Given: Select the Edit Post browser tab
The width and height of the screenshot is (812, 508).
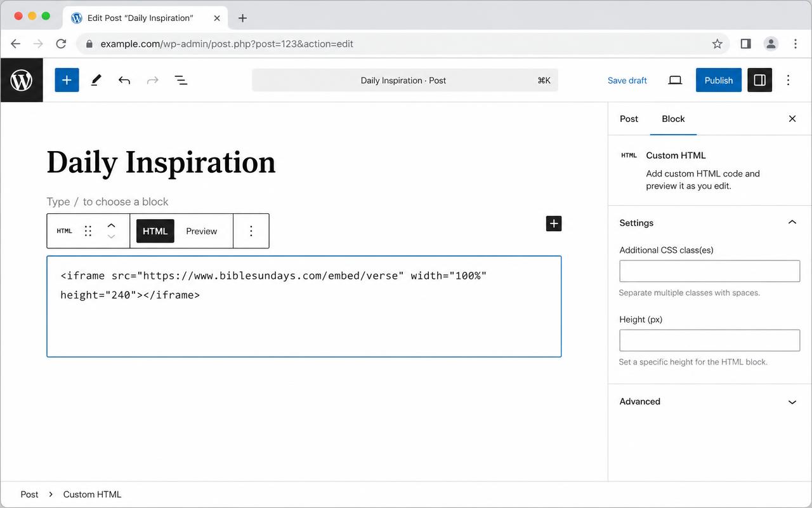Looking at the screenshot, I should 145,18.
